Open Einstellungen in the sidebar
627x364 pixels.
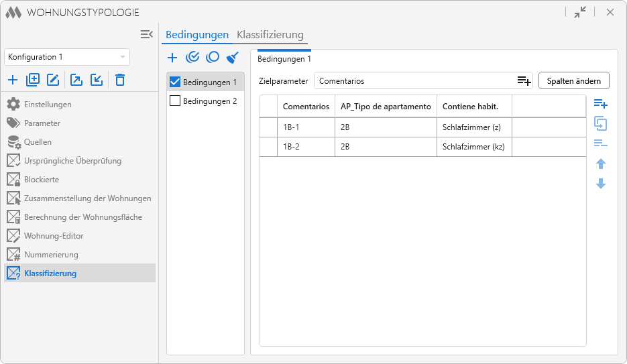(48, 105)
